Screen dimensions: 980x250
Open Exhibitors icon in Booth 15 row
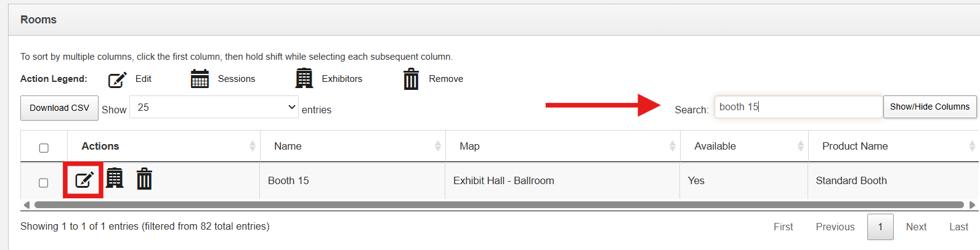(115, 179)
